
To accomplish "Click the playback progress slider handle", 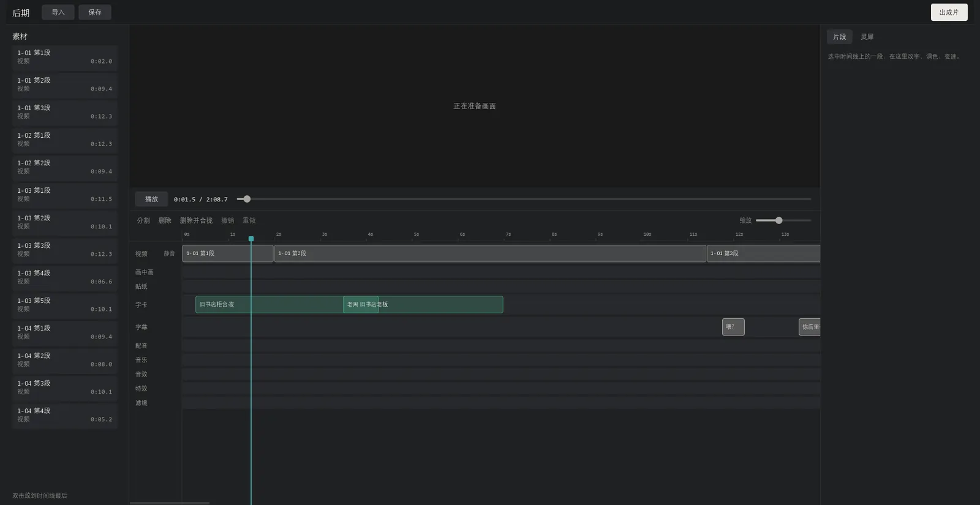I will 247,199.
